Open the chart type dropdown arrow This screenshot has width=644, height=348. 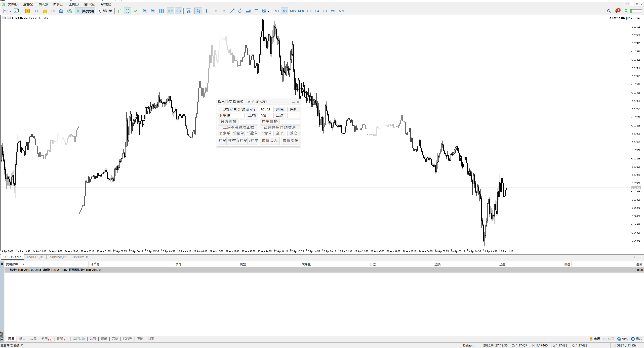click(x=10, y=11)
